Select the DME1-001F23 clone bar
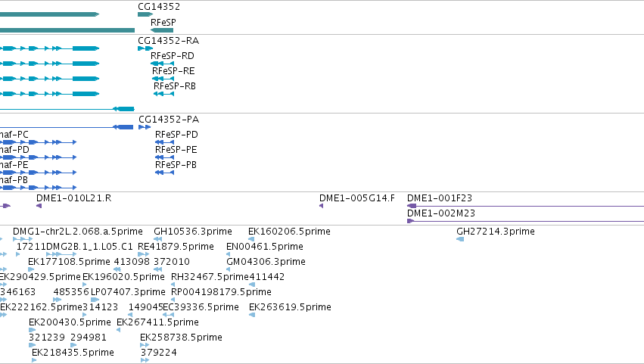The image size is (644, 364). (x=525, y=206)
